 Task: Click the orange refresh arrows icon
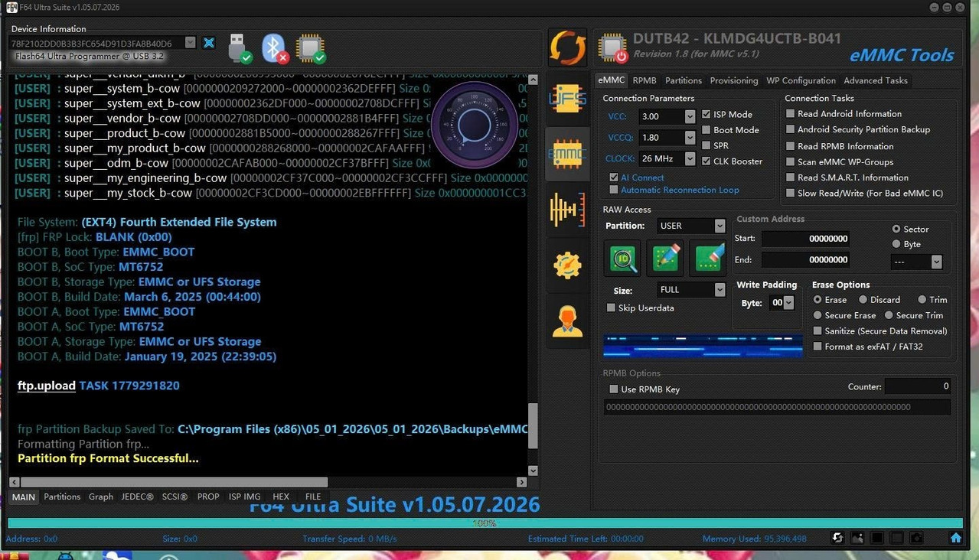coord(567,47)
